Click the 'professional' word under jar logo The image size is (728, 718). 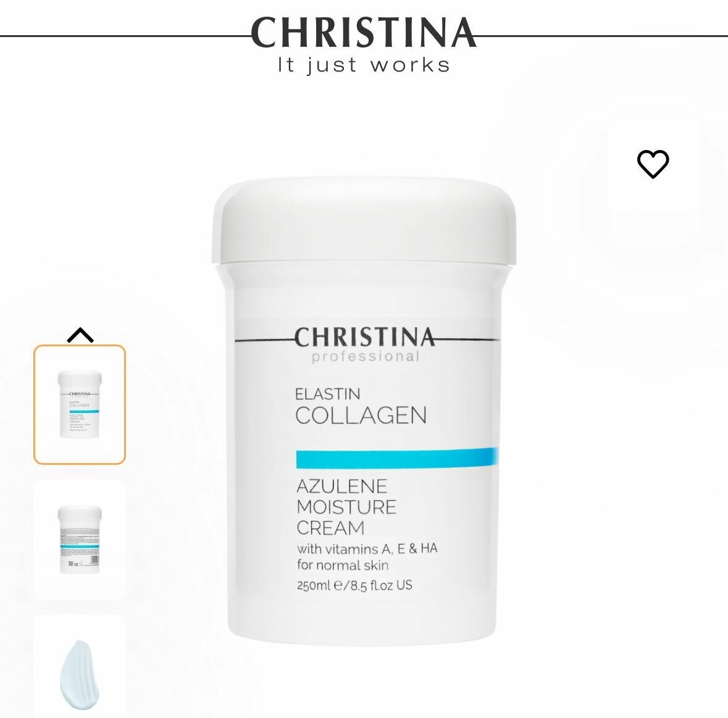pos(366,356)
